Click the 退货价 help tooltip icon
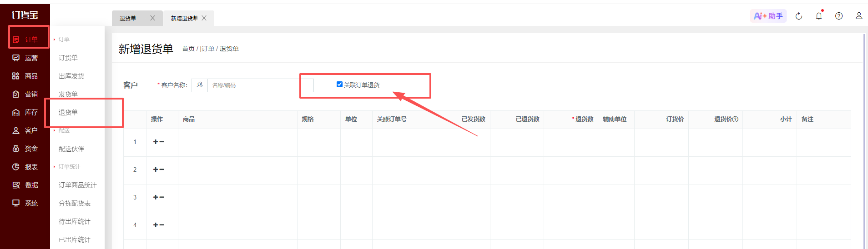 tap(736, 120)
